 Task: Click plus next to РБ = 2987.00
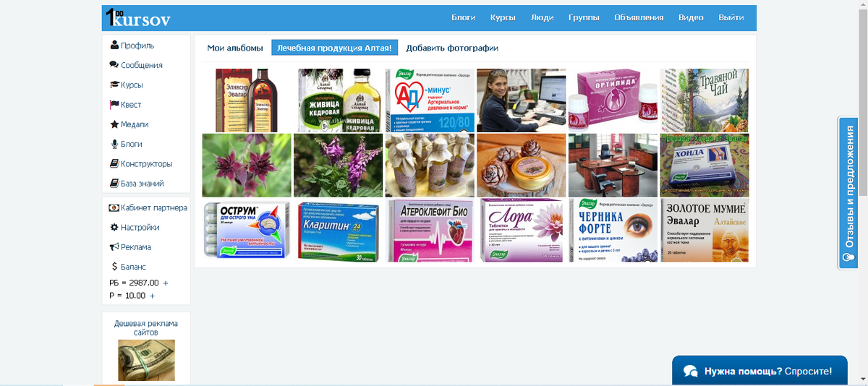(x=166, y=283)
